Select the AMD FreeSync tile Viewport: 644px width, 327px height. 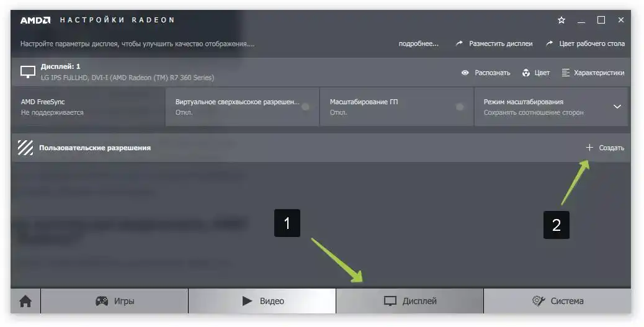tap(88, 107)
